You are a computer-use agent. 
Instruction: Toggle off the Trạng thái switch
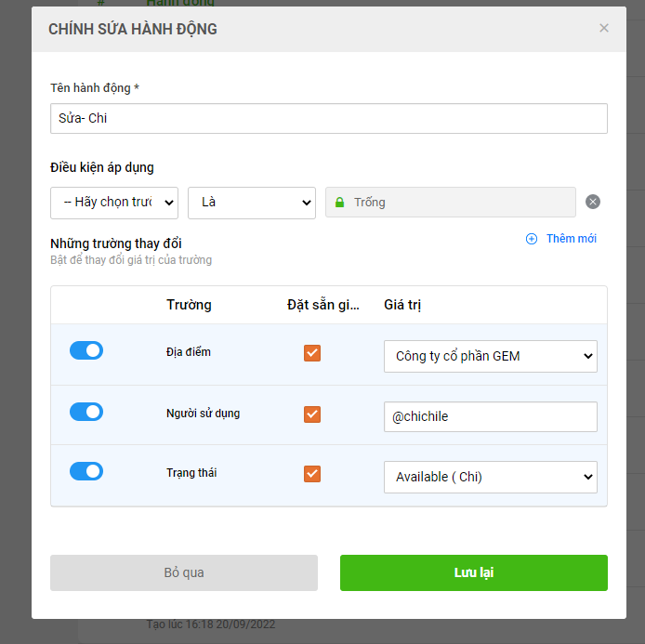[x=86, y=471]
